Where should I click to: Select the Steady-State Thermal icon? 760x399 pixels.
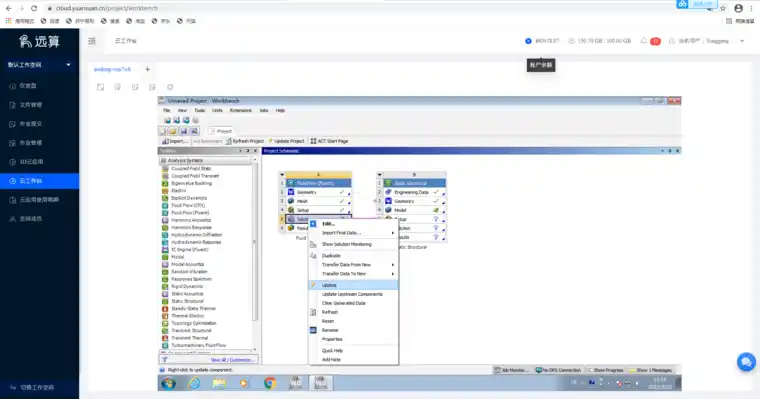[165, 308]
